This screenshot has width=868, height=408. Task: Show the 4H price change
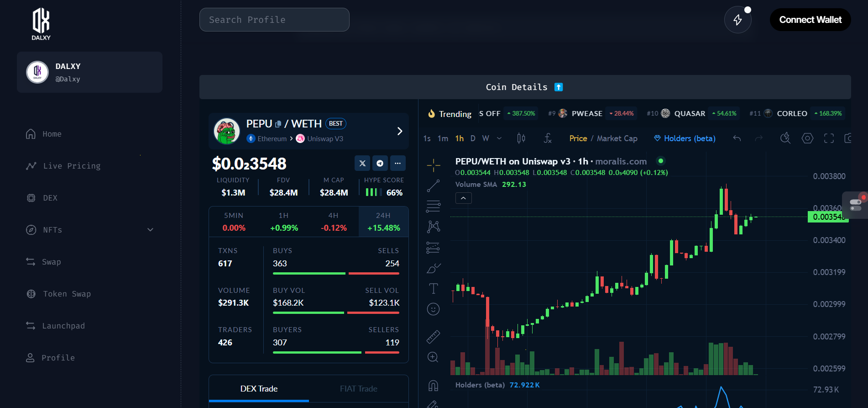[334, 222]
